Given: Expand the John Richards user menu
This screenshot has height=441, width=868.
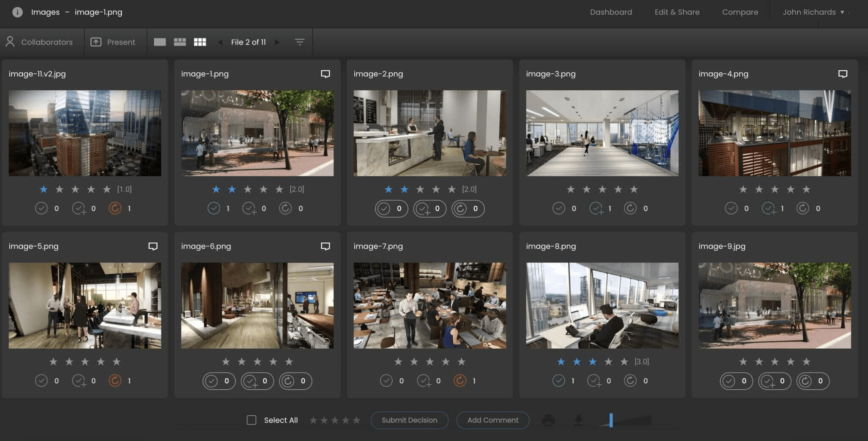Looking at the screenshot, I should pos(813,12).
